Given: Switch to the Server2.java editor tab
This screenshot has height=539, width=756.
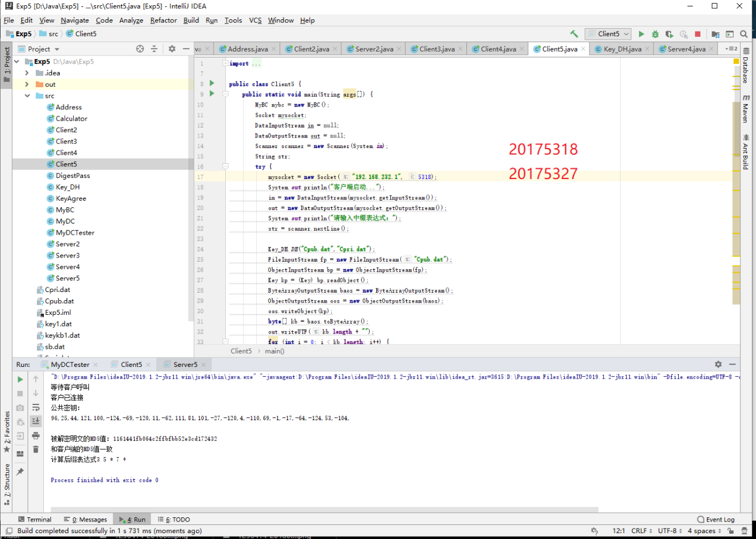Looking at the screenshot, I should pyautogui.click(x=373, y=49).
